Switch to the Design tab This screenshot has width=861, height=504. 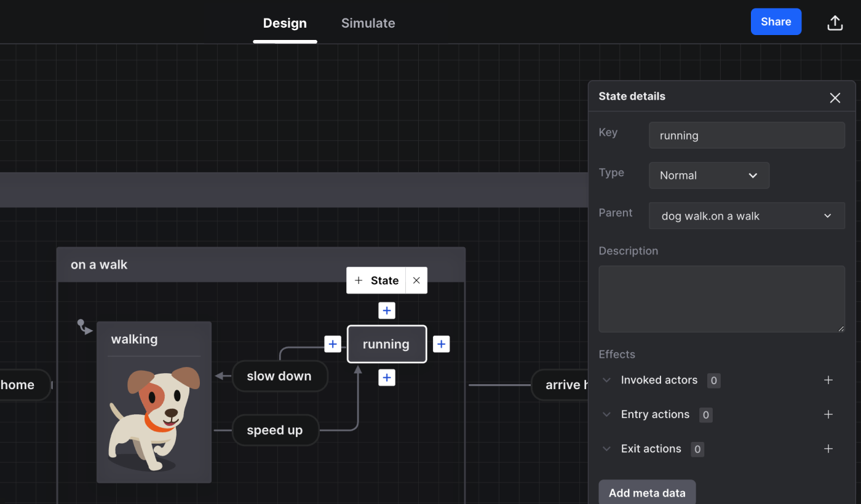pos(285,23)
